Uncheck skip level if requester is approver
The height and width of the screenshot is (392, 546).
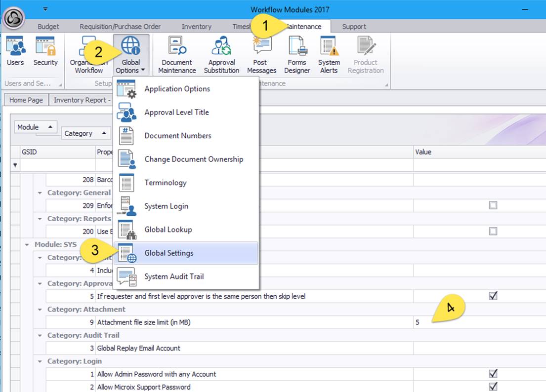click(493, 296)
